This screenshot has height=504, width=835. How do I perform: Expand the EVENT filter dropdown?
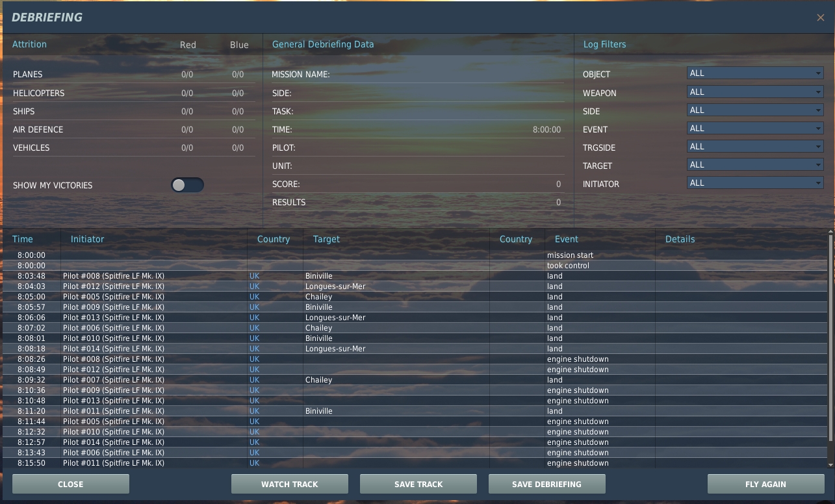tap(755, 128)
